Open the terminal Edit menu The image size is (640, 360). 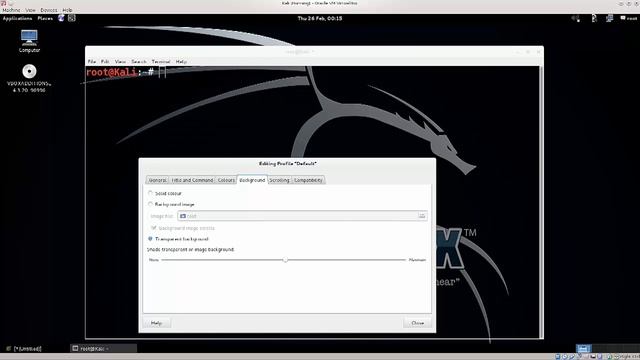(x=105, y=62)
